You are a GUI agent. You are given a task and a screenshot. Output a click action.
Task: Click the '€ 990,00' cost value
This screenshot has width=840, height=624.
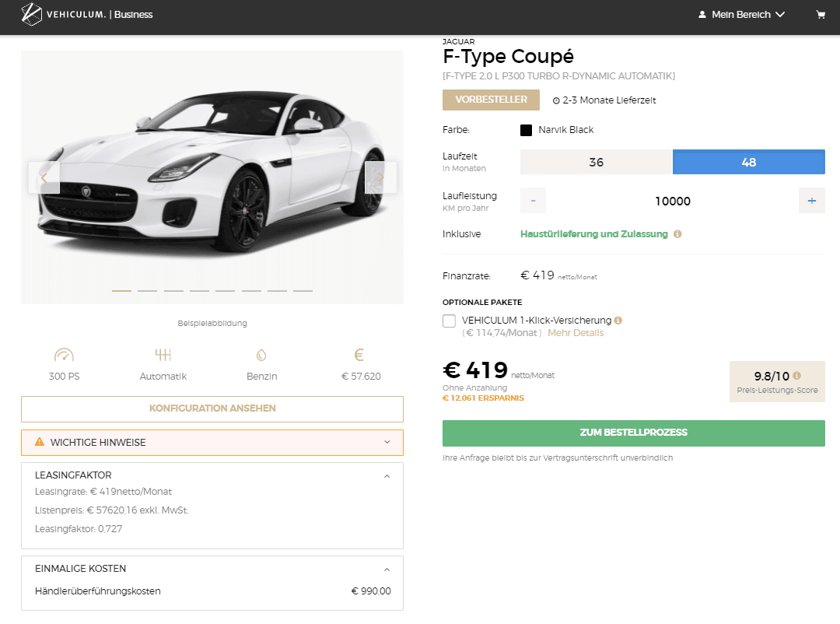tap(371, 591)
